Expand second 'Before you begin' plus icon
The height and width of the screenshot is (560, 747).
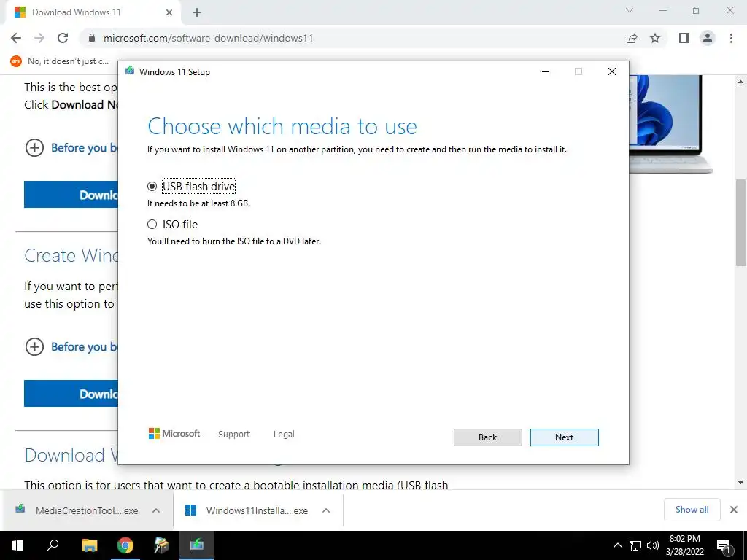point(34,346)
